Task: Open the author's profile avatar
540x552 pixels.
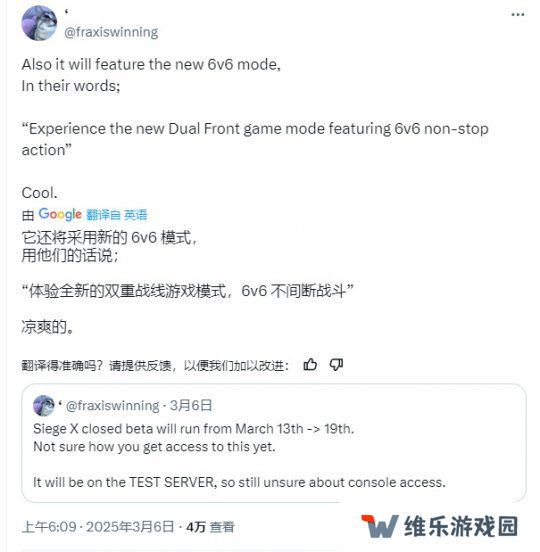Action: [39, 23]
